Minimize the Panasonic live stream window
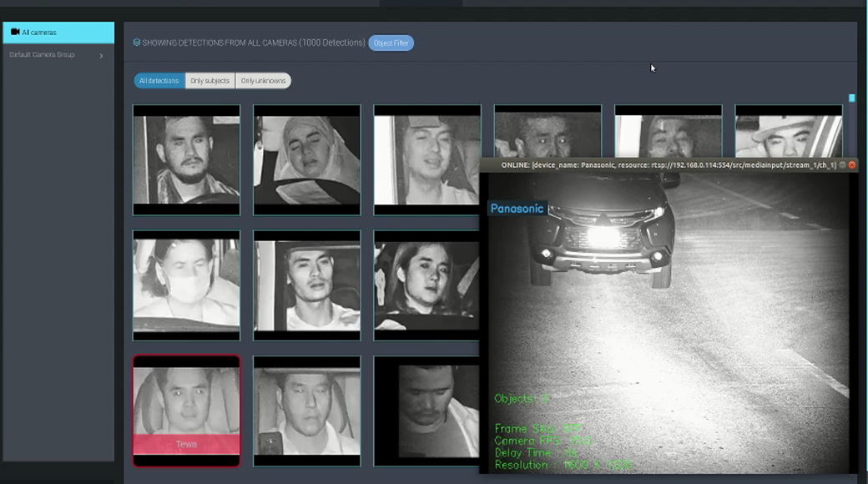868x484 pixels. click(842, 165)
